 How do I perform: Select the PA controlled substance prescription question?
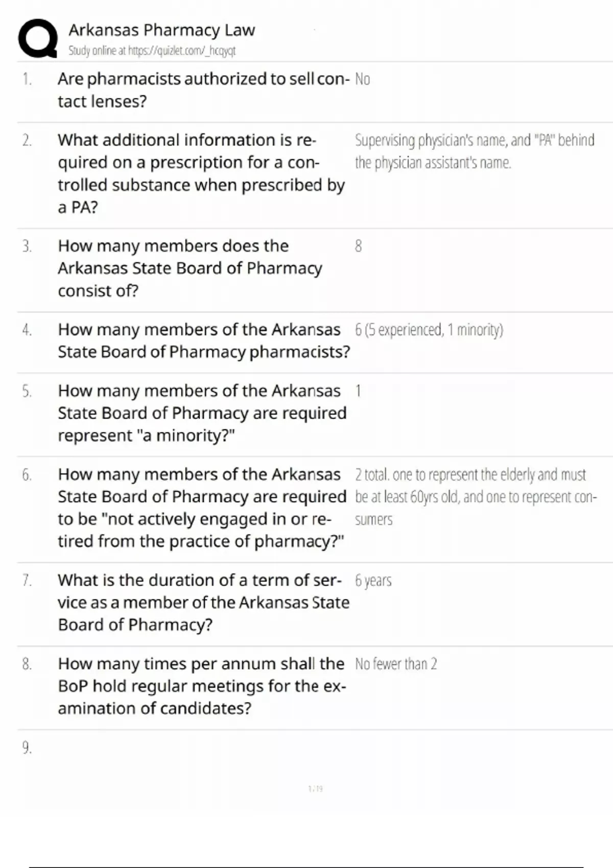click(x=201, y=174)
